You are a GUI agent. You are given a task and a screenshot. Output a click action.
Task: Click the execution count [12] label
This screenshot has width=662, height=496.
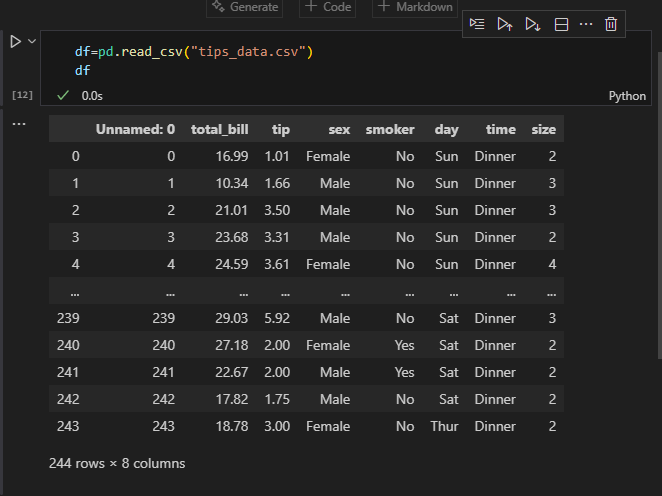(x=21, y=95)
